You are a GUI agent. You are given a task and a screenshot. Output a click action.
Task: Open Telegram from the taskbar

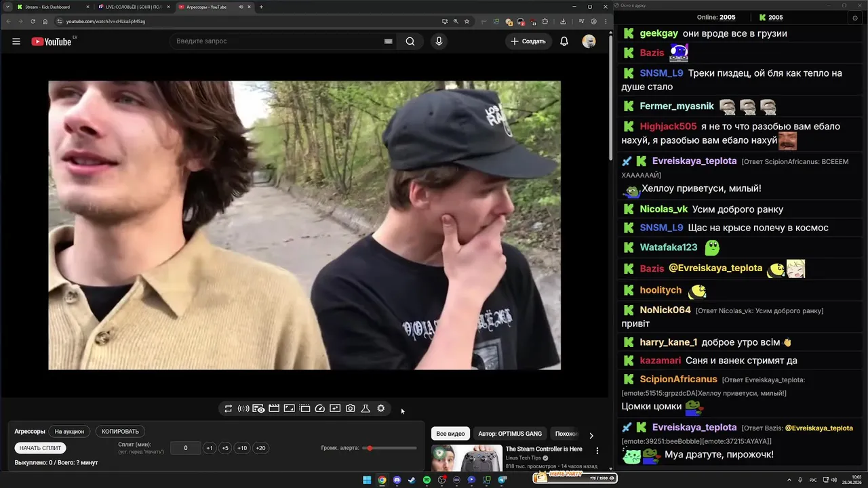(502, 480)
